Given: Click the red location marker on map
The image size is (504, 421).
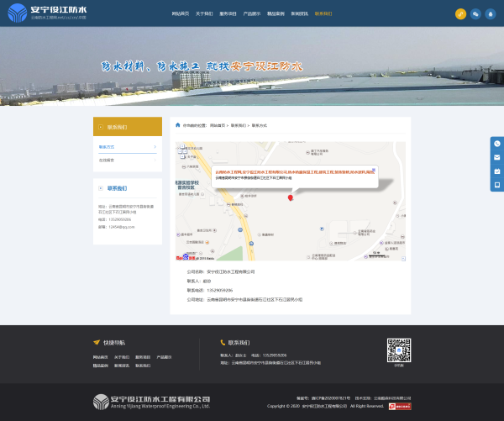Looking at the screenshot, I should point(291,197).
